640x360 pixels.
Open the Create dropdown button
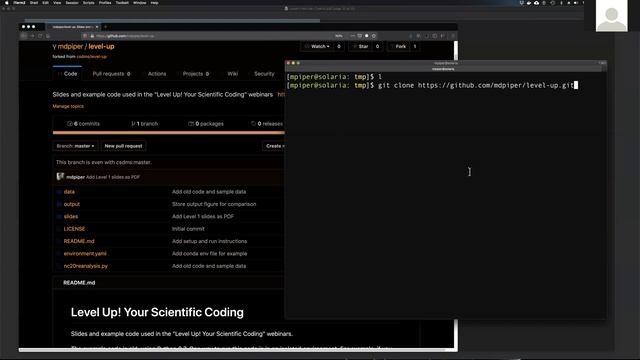tap(274, 146)
